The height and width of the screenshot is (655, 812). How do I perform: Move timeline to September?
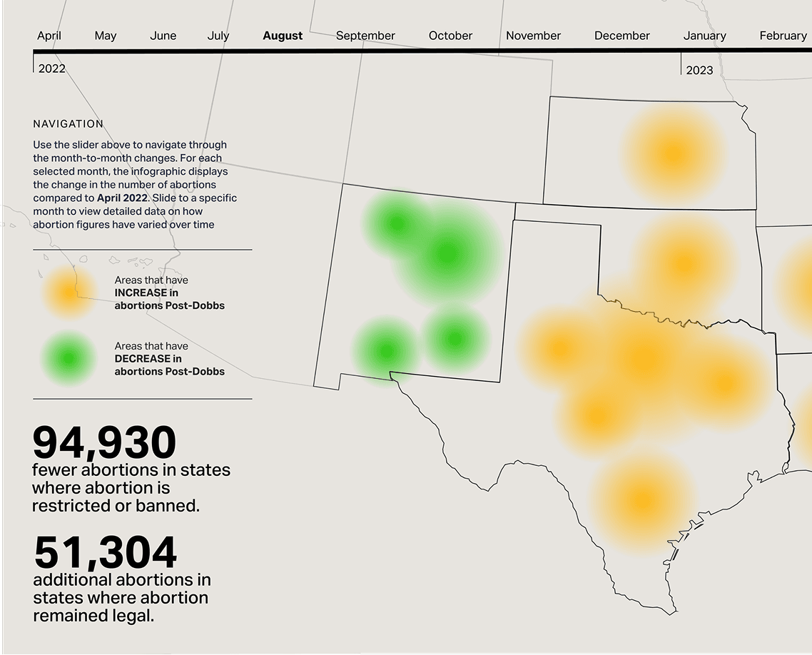pos(365,36)
